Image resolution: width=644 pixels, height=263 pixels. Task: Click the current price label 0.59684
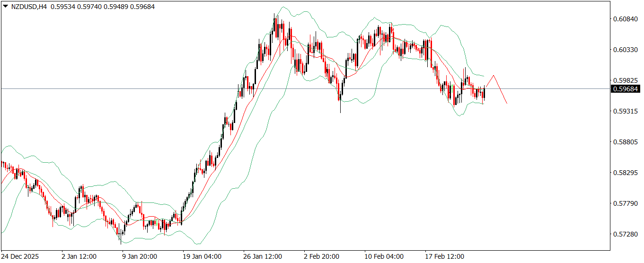click(625, 89)
